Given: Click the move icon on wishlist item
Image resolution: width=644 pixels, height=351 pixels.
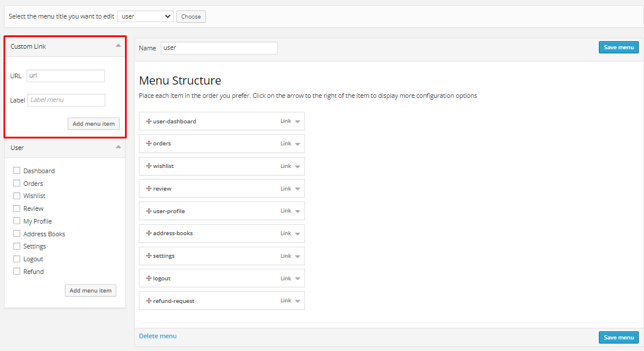Looking at the screenshot, I should point(149,166).
